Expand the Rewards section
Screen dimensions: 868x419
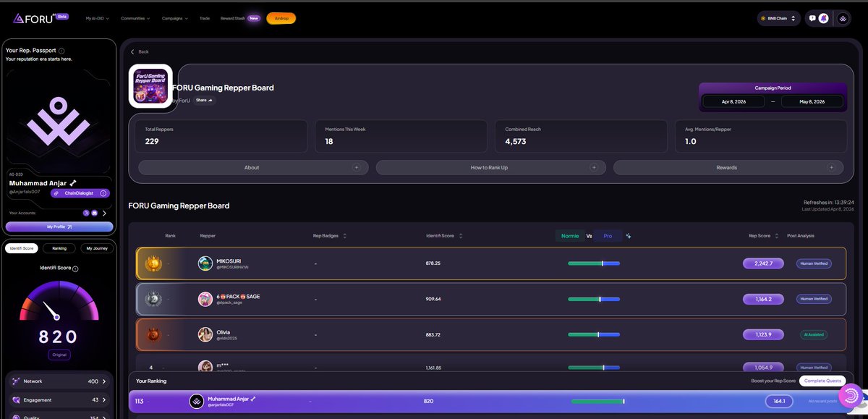[x=727, y=166]
